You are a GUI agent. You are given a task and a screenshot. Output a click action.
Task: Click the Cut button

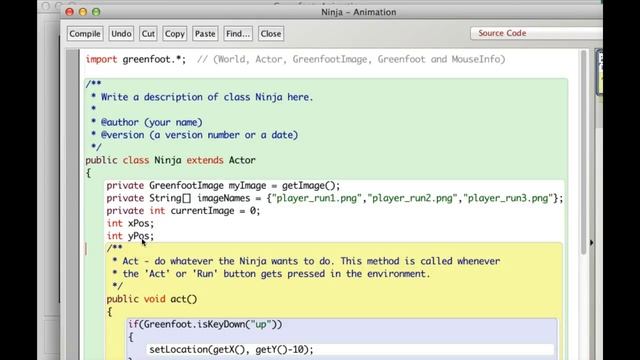(x=148, y=34)
